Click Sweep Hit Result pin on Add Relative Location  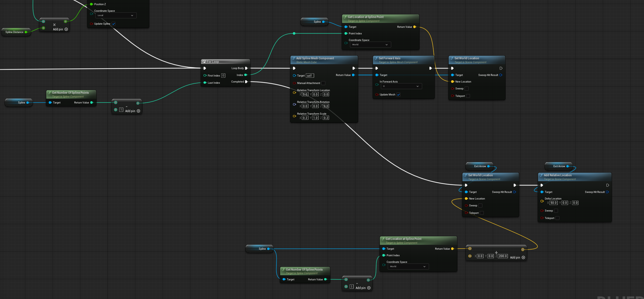coord(607,192)
